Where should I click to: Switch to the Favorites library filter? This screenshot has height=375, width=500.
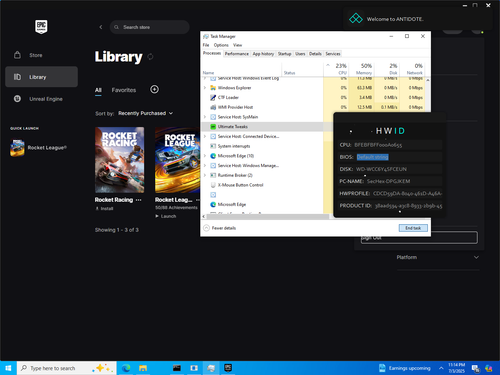pos(124,90)
